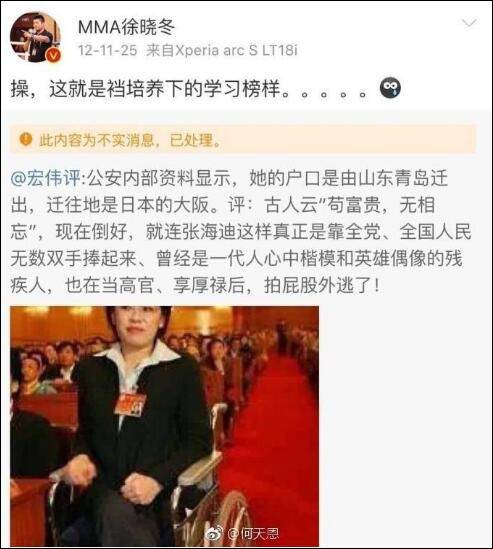
Task: Click the delegate badge in the photo
Action: click(x=130, y=404)
